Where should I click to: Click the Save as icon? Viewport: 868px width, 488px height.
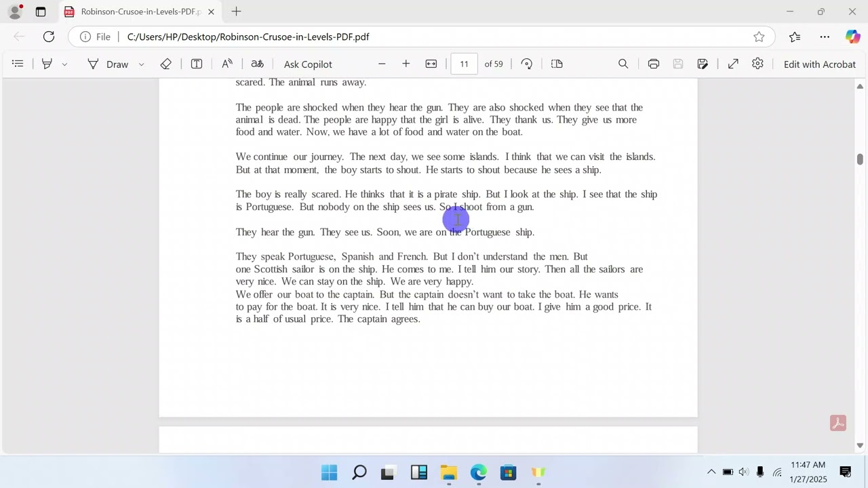coord(703,64)
